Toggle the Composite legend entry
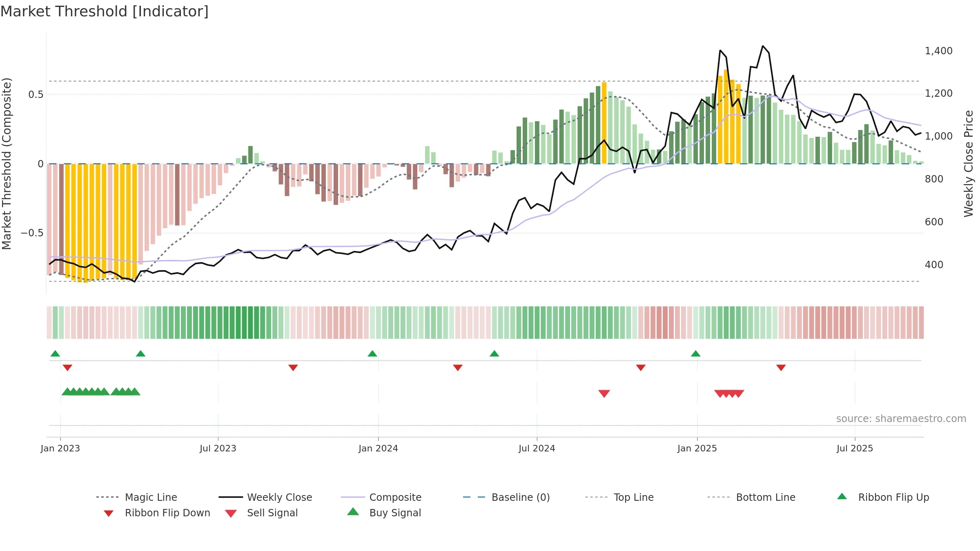This screenshot has width=980, height=551. [x=381, y=497]
